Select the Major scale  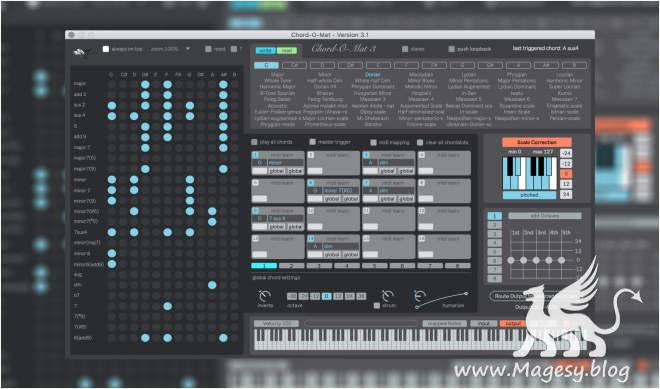tap(277, 75)
